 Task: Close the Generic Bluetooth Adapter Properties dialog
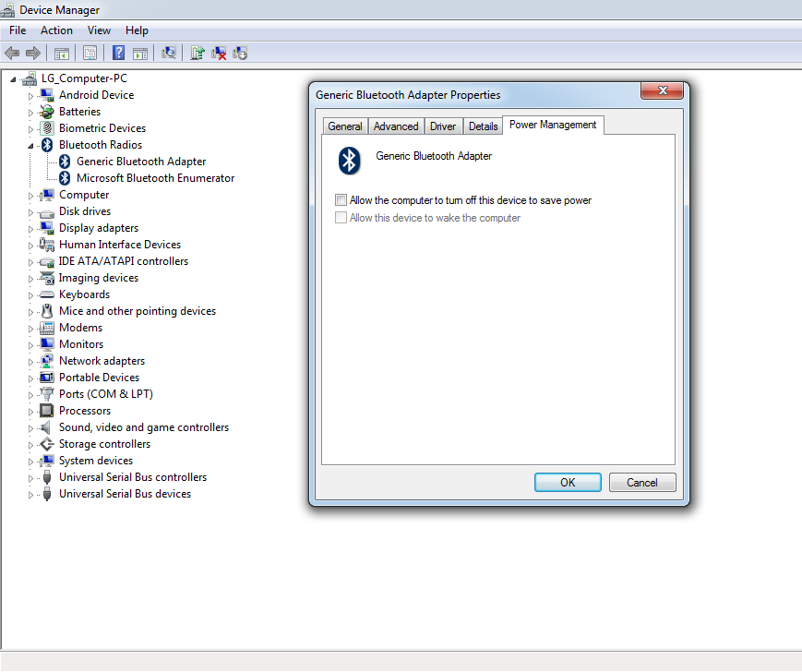(663, 90)
